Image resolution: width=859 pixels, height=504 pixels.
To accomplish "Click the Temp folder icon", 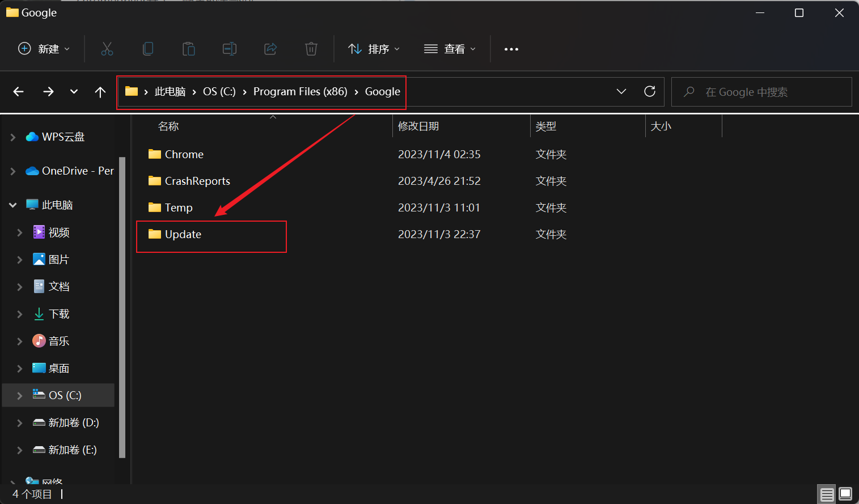I will pyautogui.click(x=155, y=207).
